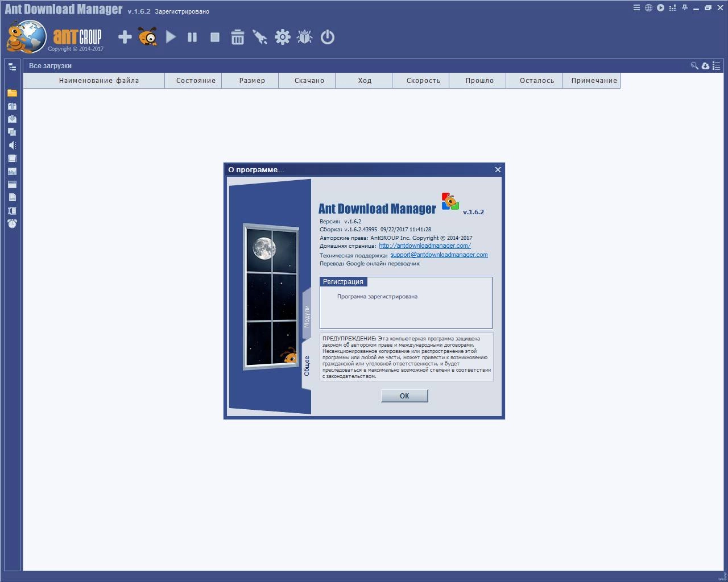Viewport: 728px width, 582px height.
Task: Pause downloads with the pause toolbar icon
Action: point(192,37)
